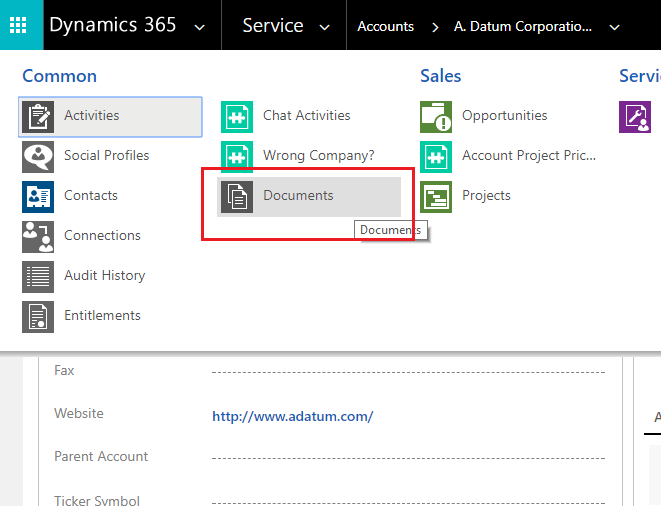Image resolution: width=661 pixels, height=506 pixels.
Task: Click the Activities clipboard icon
Action: (38, 116)
